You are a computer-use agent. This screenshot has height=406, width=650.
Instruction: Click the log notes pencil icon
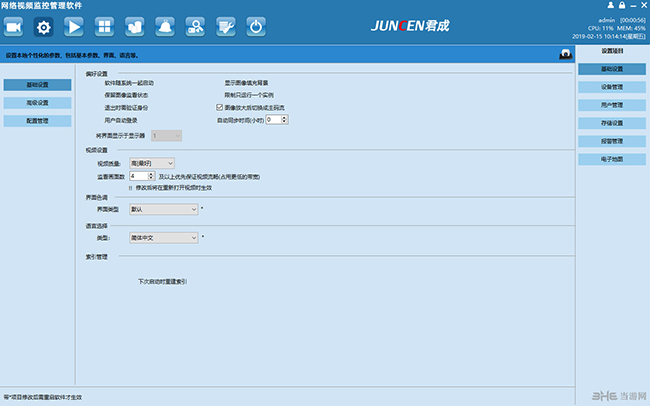[226, 26]
